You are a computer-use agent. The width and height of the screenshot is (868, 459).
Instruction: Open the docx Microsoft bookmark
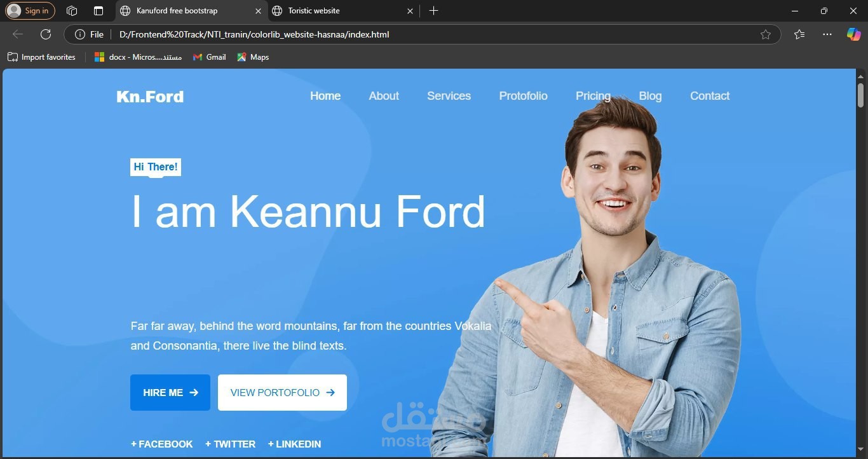tap(138, 57)
